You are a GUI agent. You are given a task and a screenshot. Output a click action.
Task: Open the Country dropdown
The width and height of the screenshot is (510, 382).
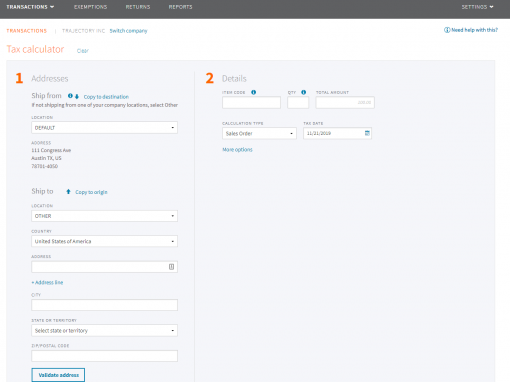(104, 241)
